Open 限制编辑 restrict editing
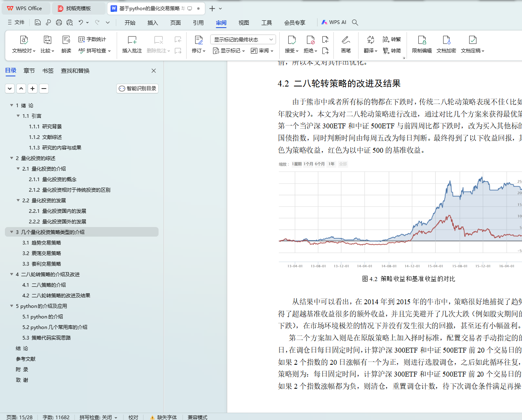This screenshot has width=522, height=420. [422, 44]
